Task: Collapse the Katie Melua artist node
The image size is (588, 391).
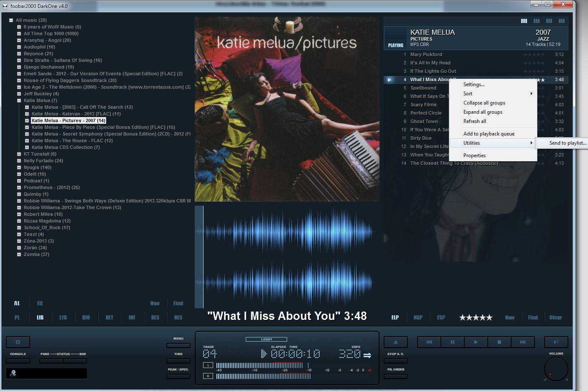Action: [19, 100]
